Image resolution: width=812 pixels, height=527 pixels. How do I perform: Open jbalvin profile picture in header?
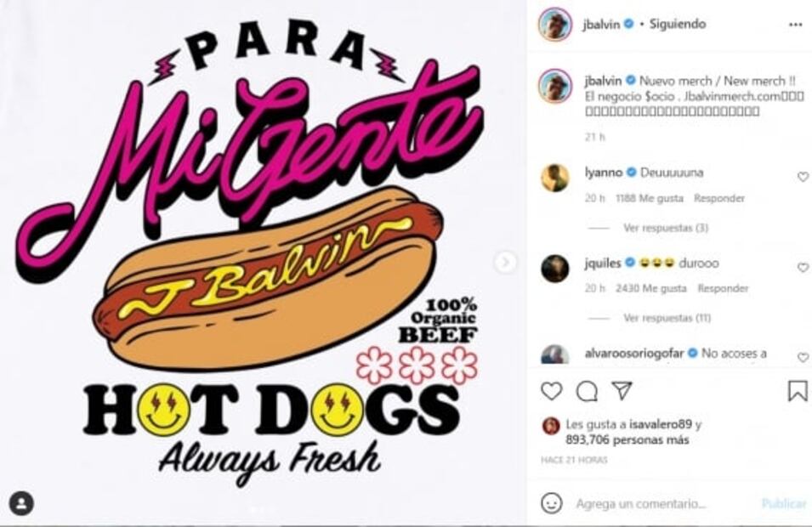click(555, 24)
